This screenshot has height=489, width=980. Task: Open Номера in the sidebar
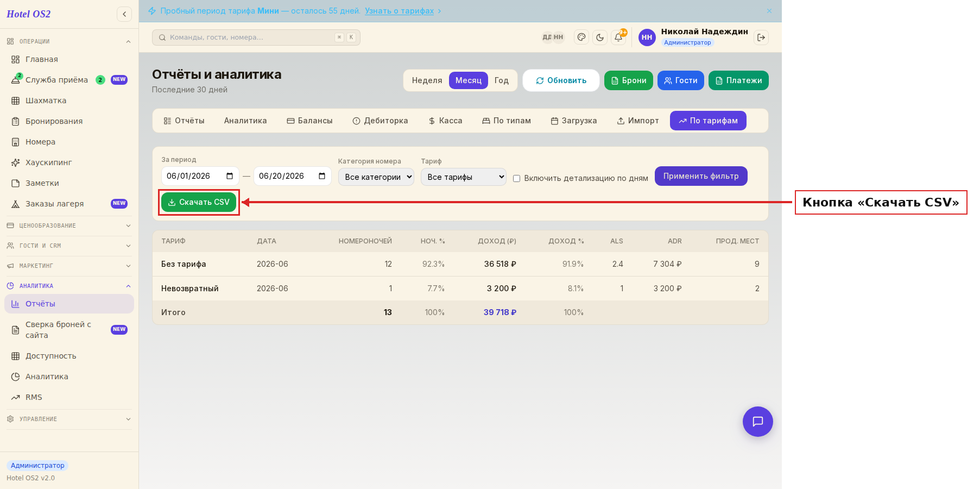click(69, 142)
